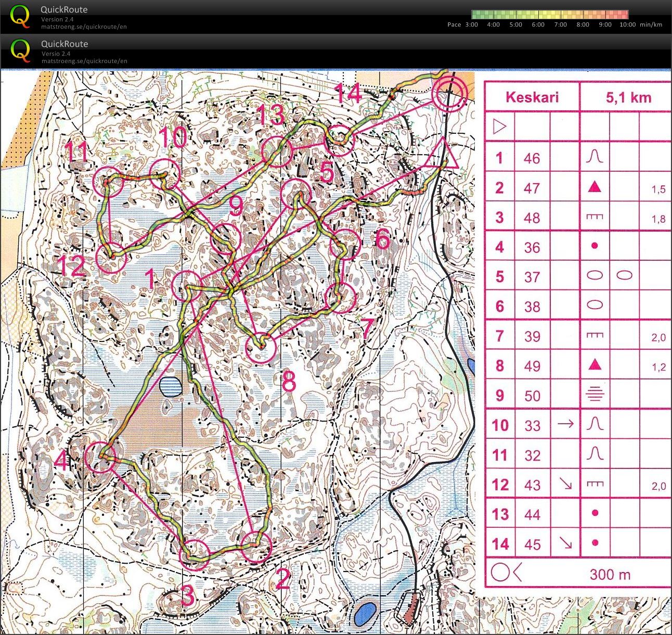Image resolution: width=672 pixels, height=635 pixels.
Task: Select control circle 6 on the map
Action: (345, 244)
